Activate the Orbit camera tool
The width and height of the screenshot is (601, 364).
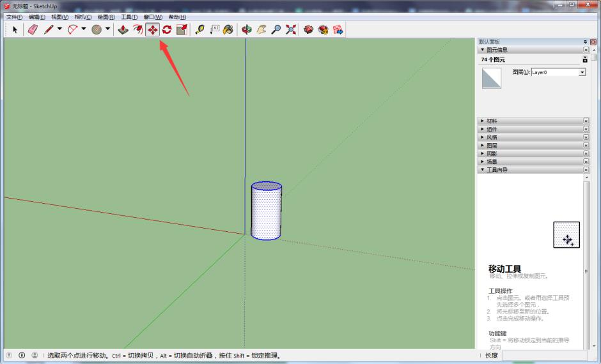pyautogui.click(x=247, y=29)
